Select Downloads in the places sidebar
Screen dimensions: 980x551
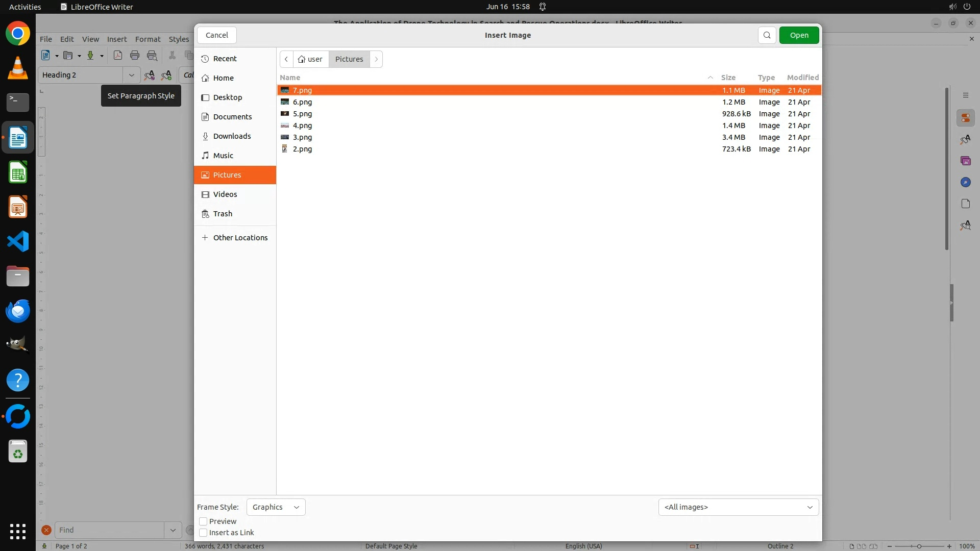232,136
